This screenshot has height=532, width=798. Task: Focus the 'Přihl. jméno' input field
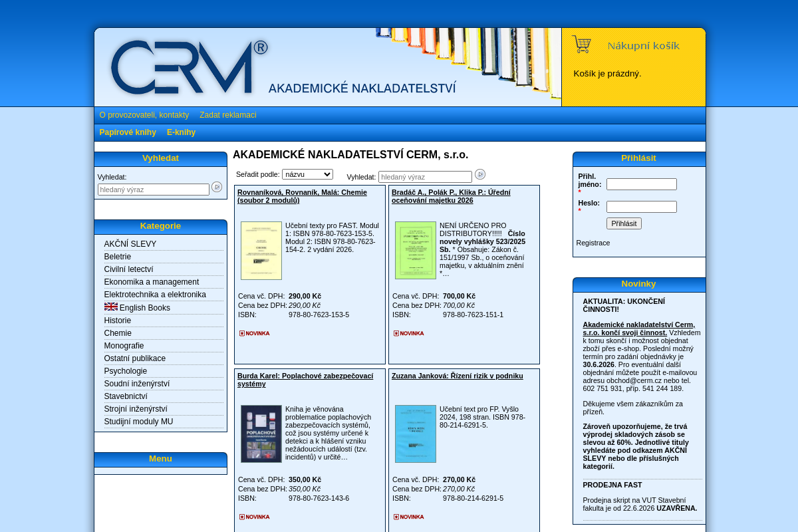pyautogui.click(x=642, y=184)
